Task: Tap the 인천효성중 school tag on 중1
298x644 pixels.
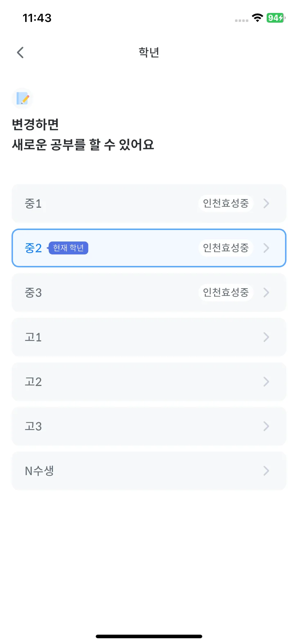Action: click(x=226, y=203)
